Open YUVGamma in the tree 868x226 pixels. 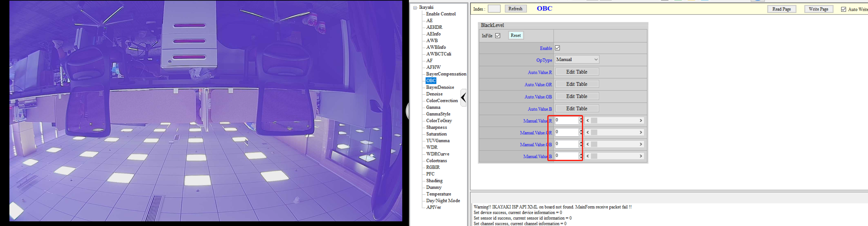point(438,141)
